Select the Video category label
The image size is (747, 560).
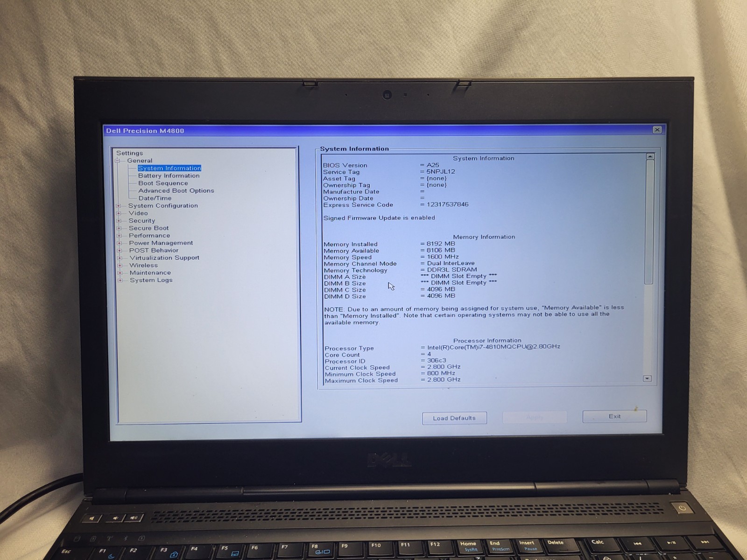click(138, 213)
